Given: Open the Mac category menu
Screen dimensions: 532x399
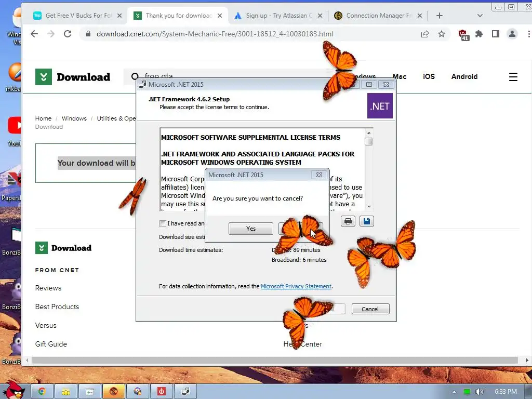Looking at the screenshot, I should [400, 77].
